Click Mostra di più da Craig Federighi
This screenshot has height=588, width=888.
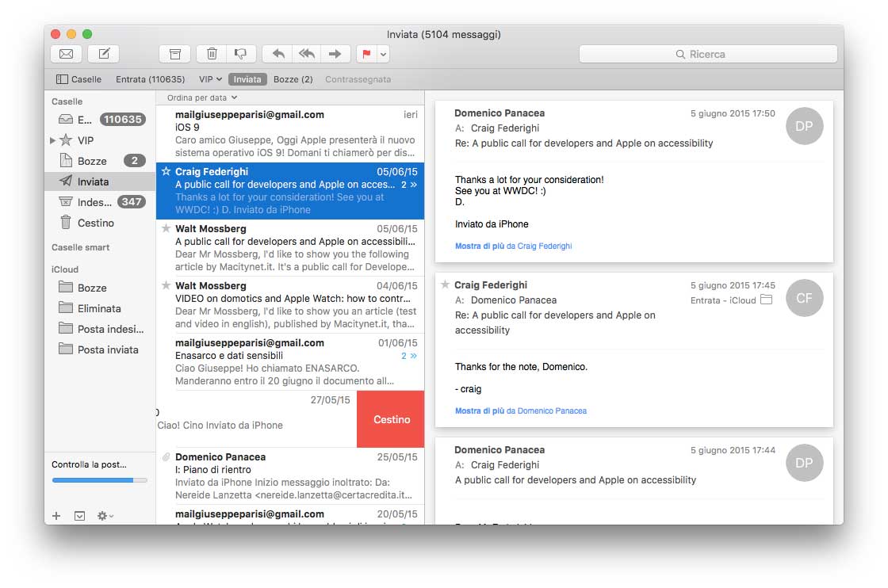pyautogui.click(x=513, y=246)
